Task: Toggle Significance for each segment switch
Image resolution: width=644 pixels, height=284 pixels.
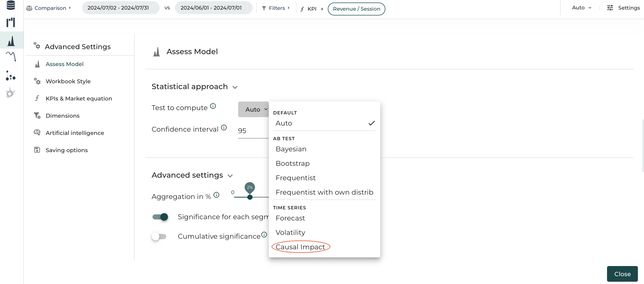Action: point(160,217)
